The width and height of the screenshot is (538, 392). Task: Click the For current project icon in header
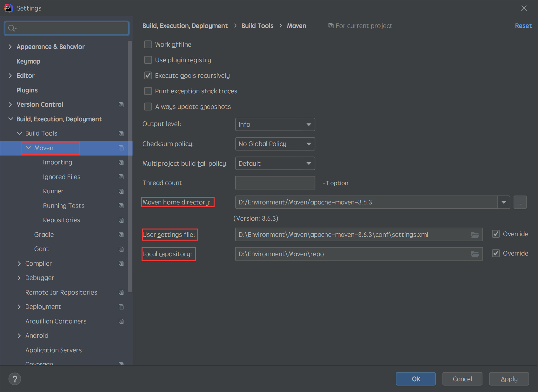pos(331,26)
